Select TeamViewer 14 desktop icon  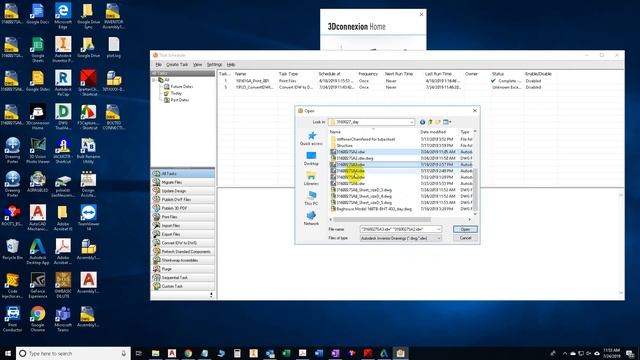click(88, 218)
